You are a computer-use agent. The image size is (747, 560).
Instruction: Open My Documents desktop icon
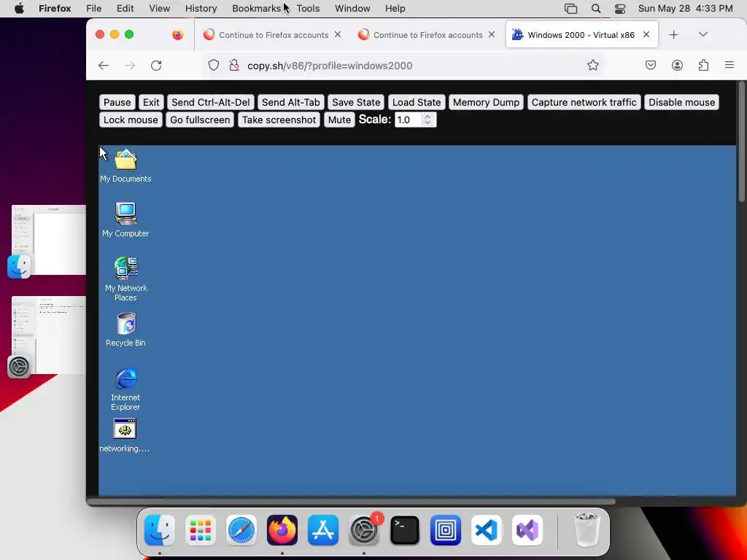click(125, 166)
